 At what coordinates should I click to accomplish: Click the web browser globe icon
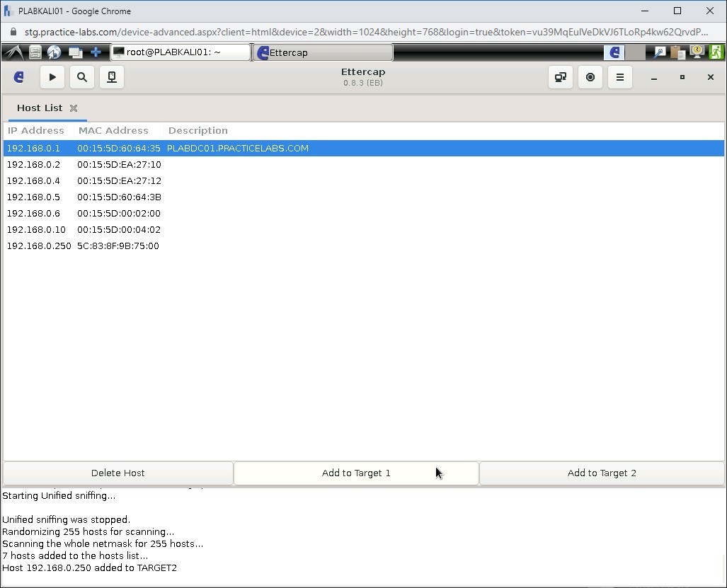click(55, 52)
